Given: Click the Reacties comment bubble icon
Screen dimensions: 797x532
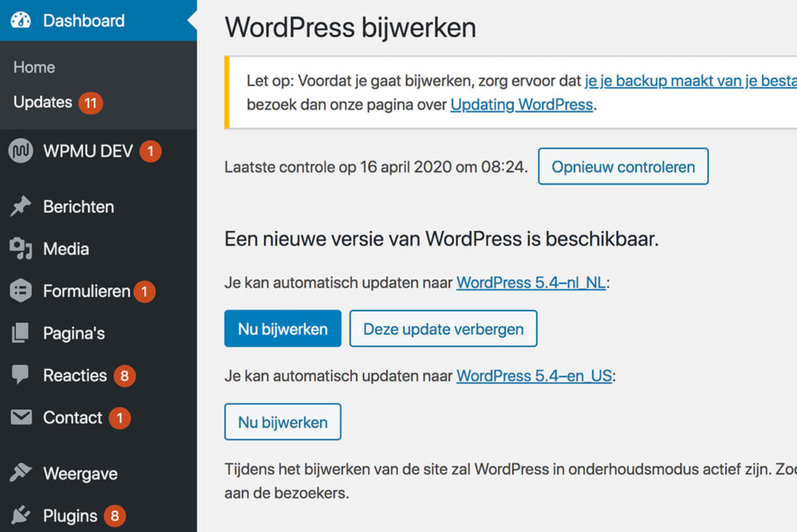Looking at the screenshot, I should (x=21, y=374).
